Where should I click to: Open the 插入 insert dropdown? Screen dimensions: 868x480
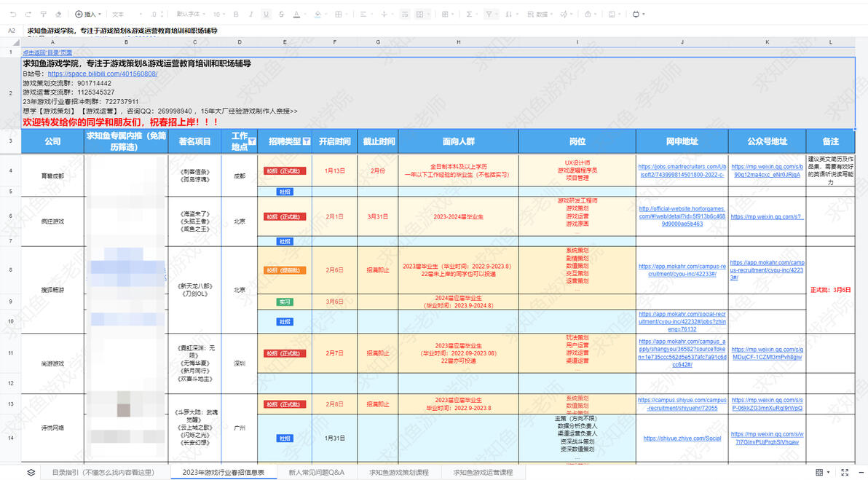click(88, 15)
